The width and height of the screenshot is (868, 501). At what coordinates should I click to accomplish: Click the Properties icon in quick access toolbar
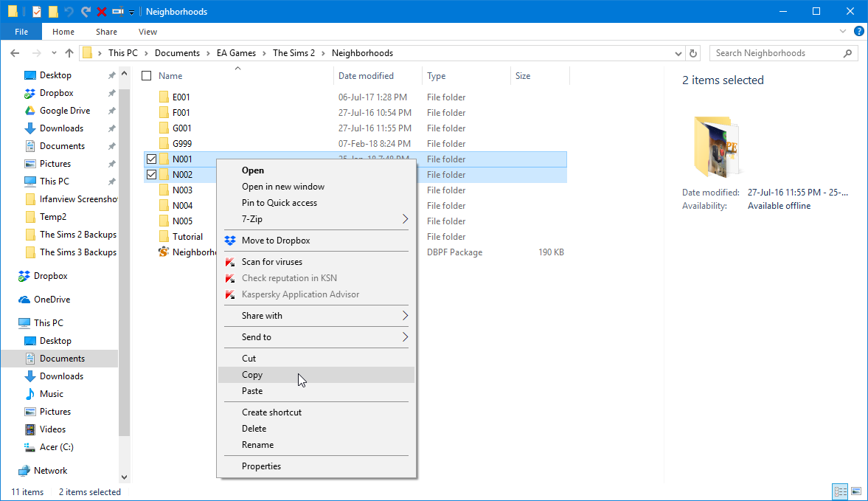click(x=36, y=12)
